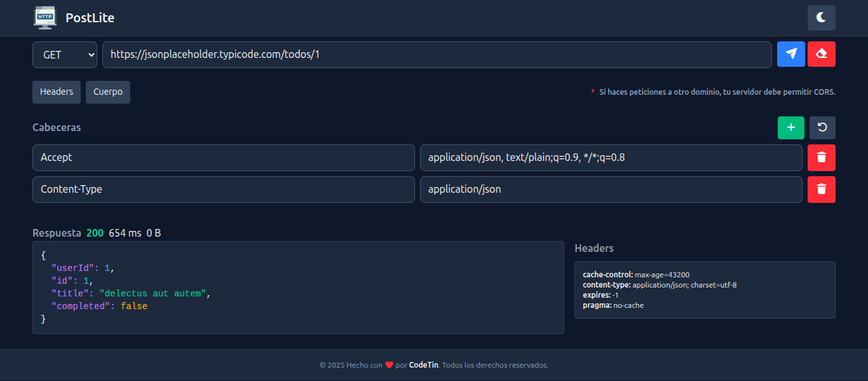This screenshot has height=381, width=868.
Task: Reset headers with the circular arrow icon
Action: point(822,128)
